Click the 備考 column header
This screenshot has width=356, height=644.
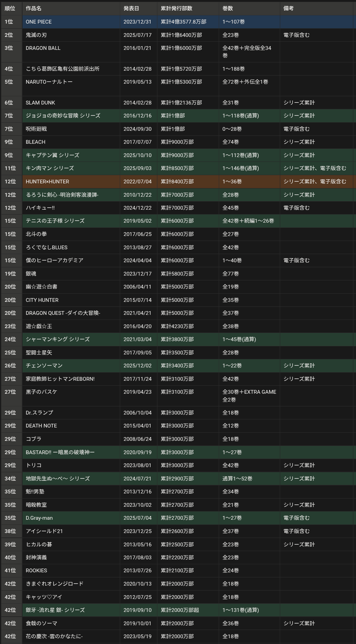[316, 8]
